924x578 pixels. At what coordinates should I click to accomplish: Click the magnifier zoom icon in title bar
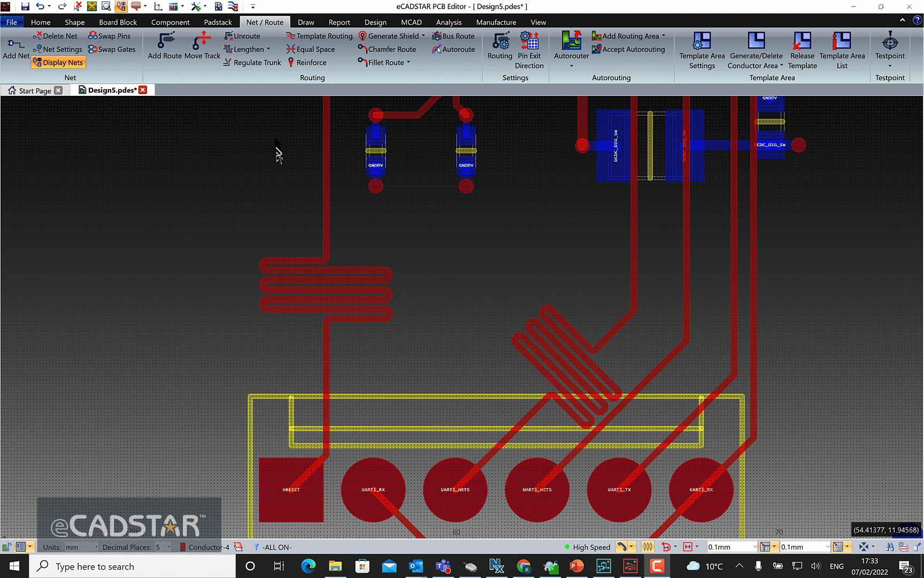(106, 6)
